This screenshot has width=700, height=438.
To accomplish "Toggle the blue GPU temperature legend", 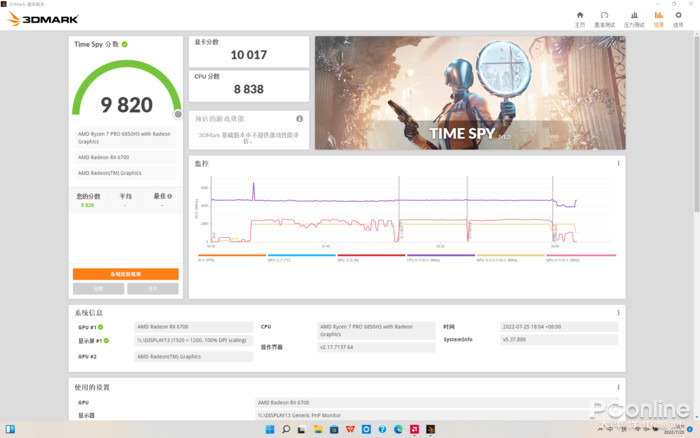I will [x=301, y=257].
